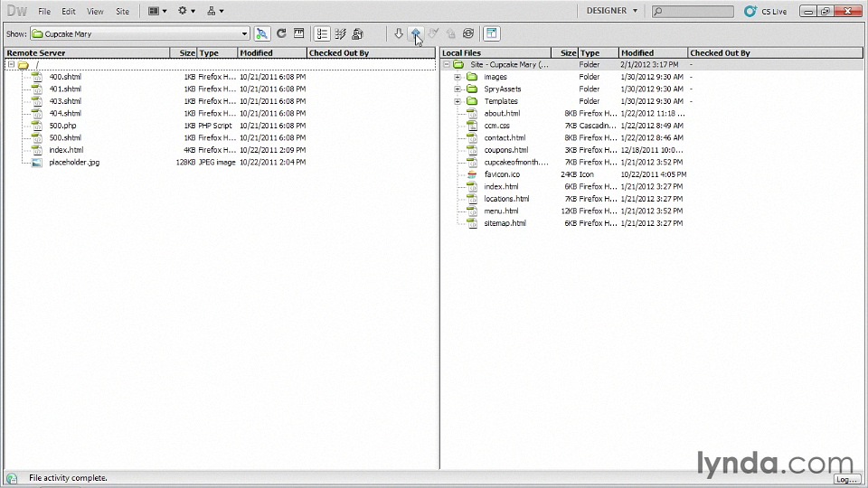This screenshot has width=868, height=488.
Task: Click the Check Out files icon
Action: pos(433,33)
